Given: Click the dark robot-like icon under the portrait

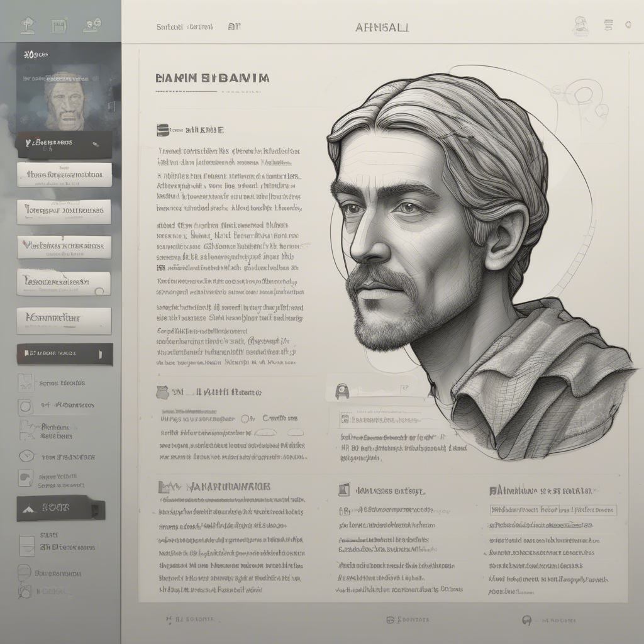Looking at the screenshot, I should [342, 391].
